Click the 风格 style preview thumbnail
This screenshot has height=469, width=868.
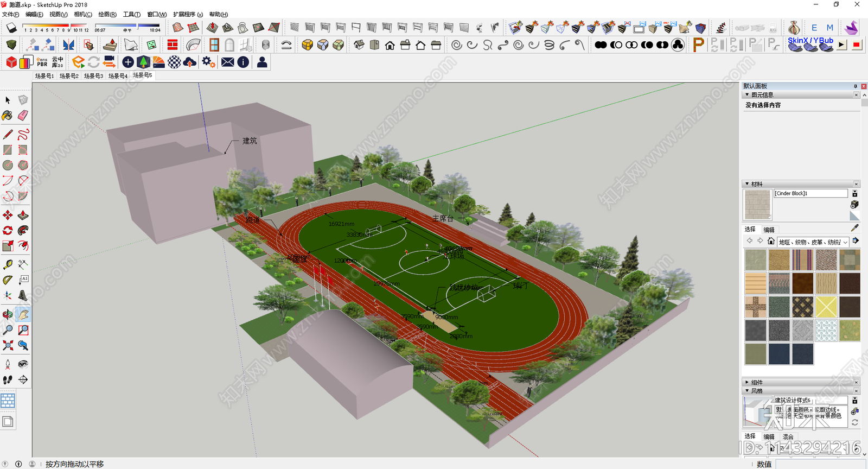tap(756, 411)
